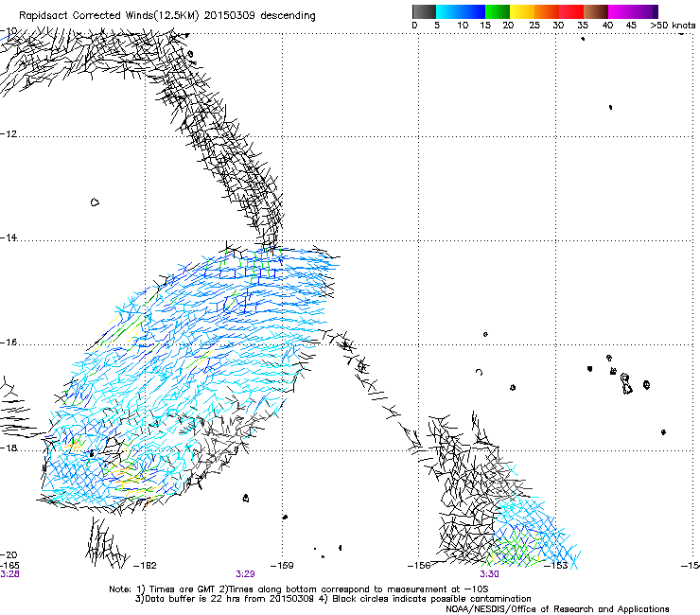Viewport: 700px width, 615px height.
Task: Click the 'Times are GMT' note line
Action: tap(299, 589)
